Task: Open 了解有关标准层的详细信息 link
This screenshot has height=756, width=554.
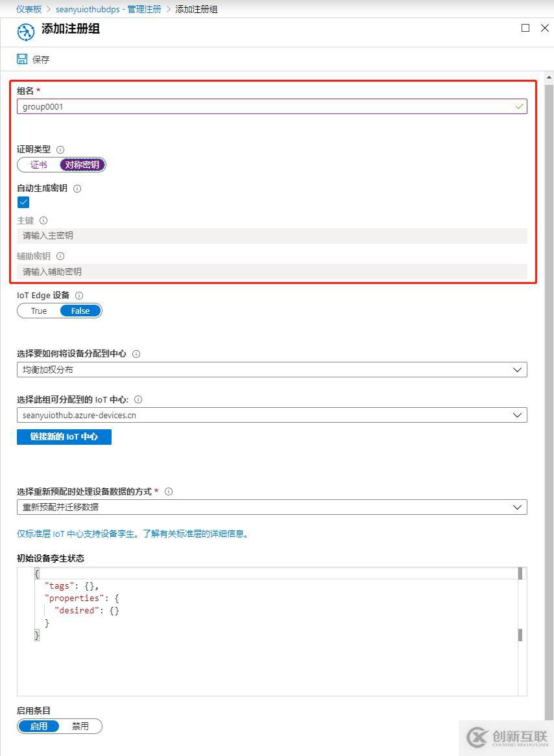Action: 195,534
